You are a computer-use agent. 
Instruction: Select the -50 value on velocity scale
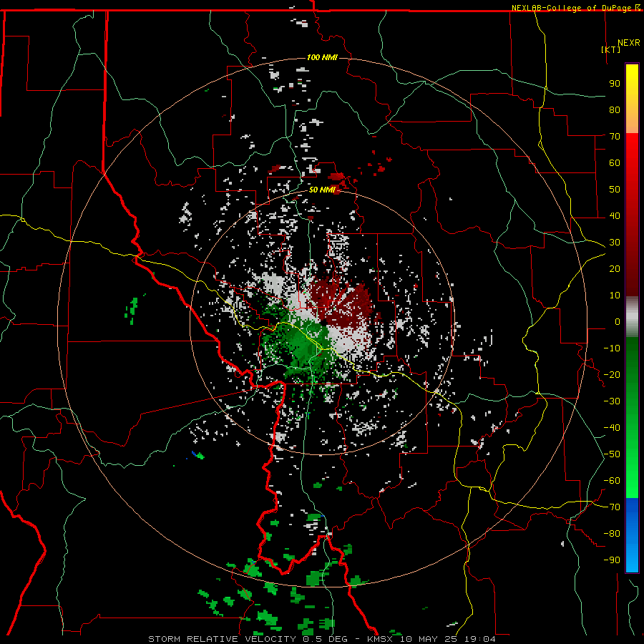point(612,454)
